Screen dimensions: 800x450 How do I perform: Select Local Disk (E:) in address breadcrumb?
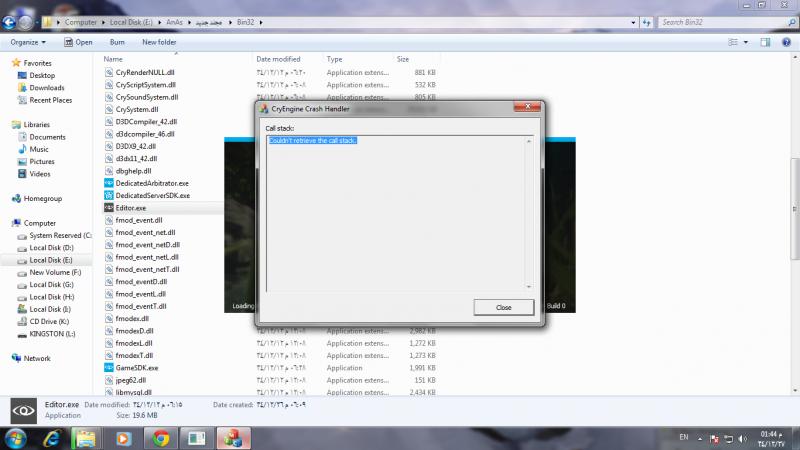click(x=131, y=22)
